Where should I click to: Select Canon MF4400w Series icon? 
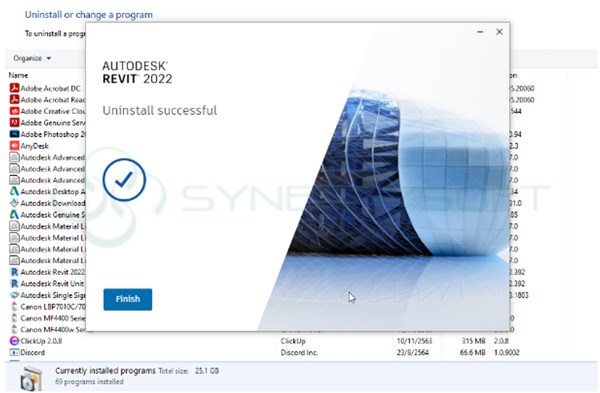(14, 329)
